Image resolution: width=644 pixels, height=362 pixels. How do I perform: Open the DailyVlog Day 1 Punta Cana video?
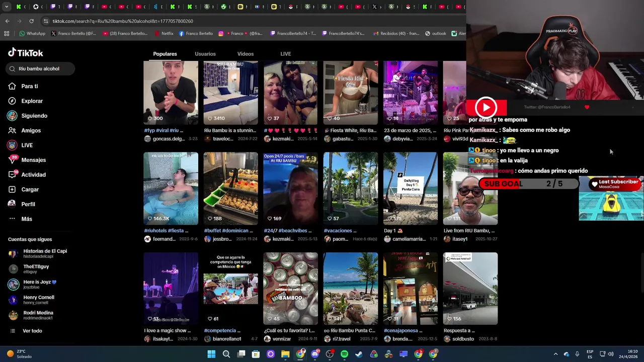(x=411, y=189)
